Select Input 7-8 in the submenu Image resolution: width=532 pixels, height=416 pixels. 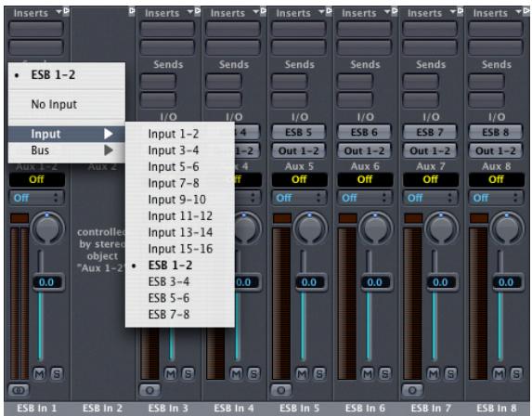click(180, 183)
